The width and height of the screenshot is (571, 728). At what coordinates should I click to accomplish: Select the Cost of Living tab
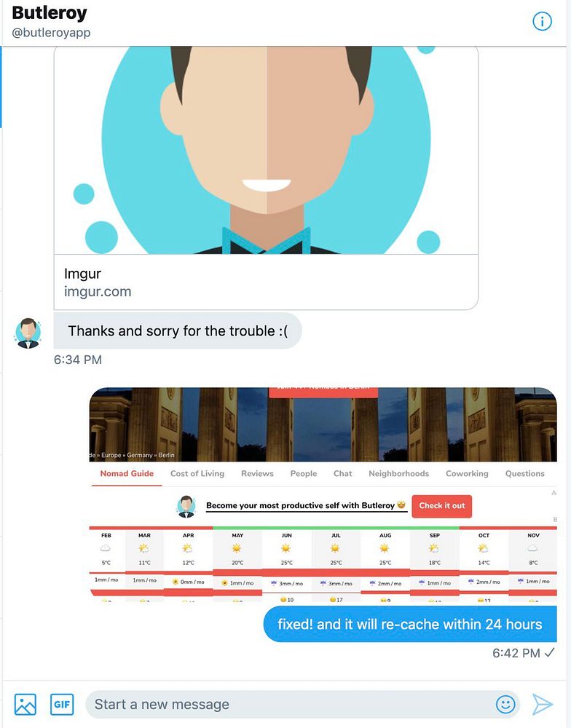coord(197,474)
